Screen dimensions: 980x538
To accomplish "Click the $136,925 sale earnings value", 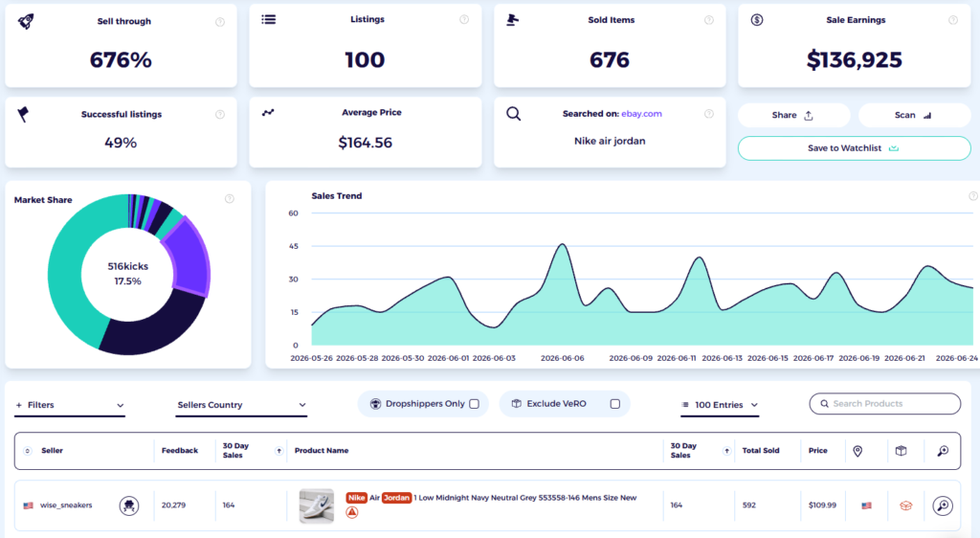I will point(855,60).
